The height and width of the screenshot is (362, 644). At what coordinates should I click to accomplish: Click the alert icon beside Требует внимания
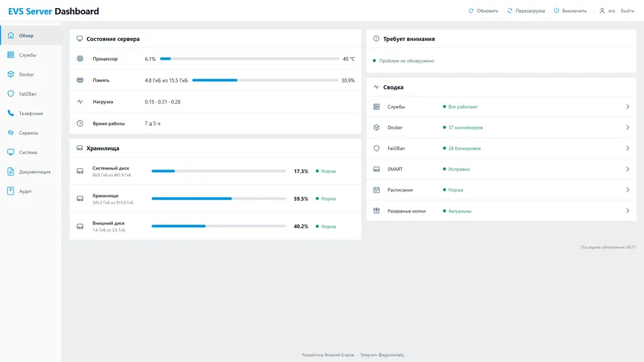tap(376, 39)
